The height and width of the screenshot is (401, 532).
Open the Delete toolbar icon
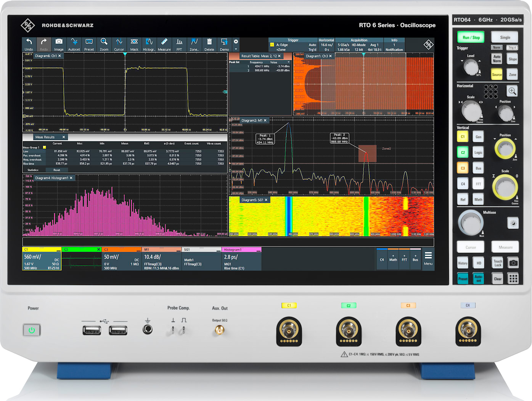pos(209,44)
